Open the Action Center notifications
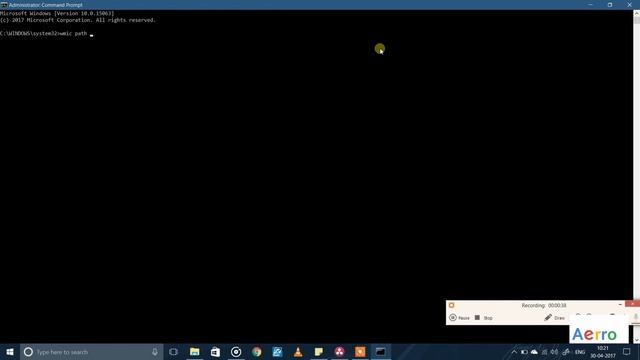This screenshot has height=360, width=640. tap(627, 352)
